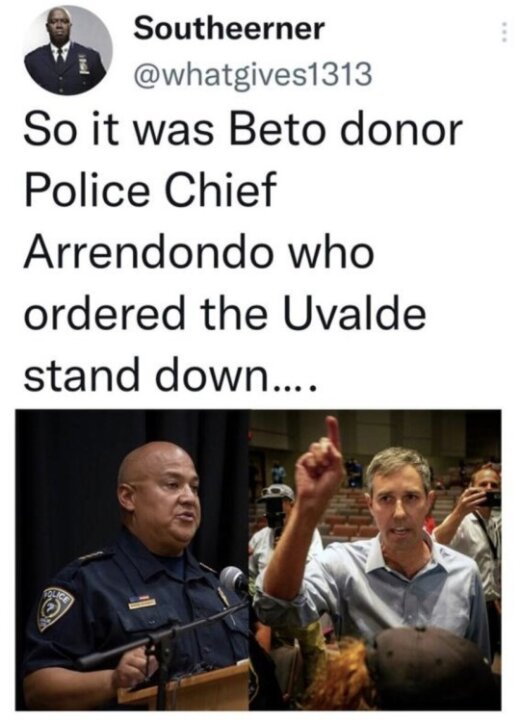Click the word 'Uvalde' in the tweet
Image resolution: width=520 pixels, height=720 pixels.
tap(354, 314)
